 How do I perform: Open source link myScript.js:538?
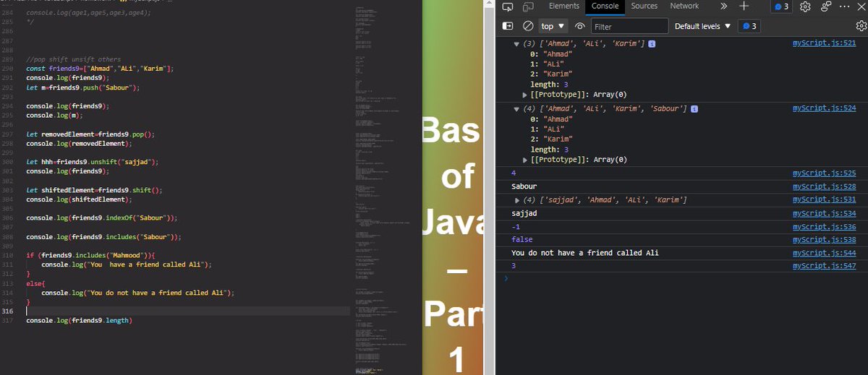pyautogui.click(x=825, y=239)
